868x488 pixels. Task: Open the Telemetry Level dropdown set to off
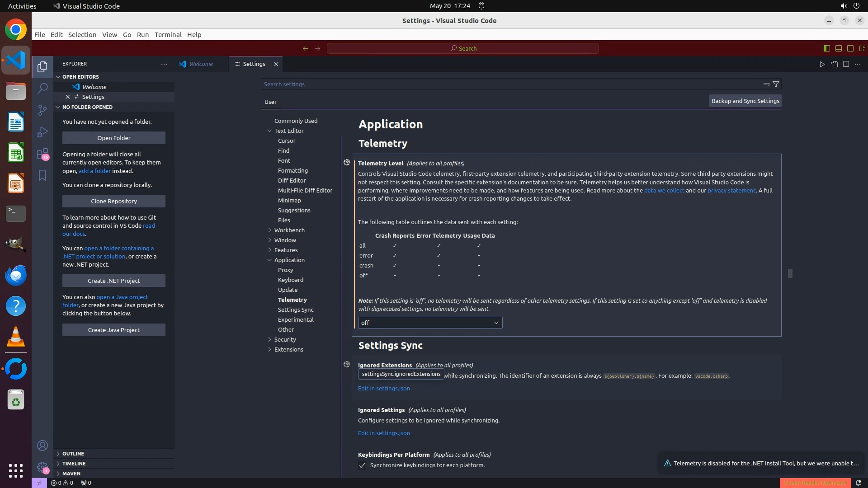coord(430,323)
